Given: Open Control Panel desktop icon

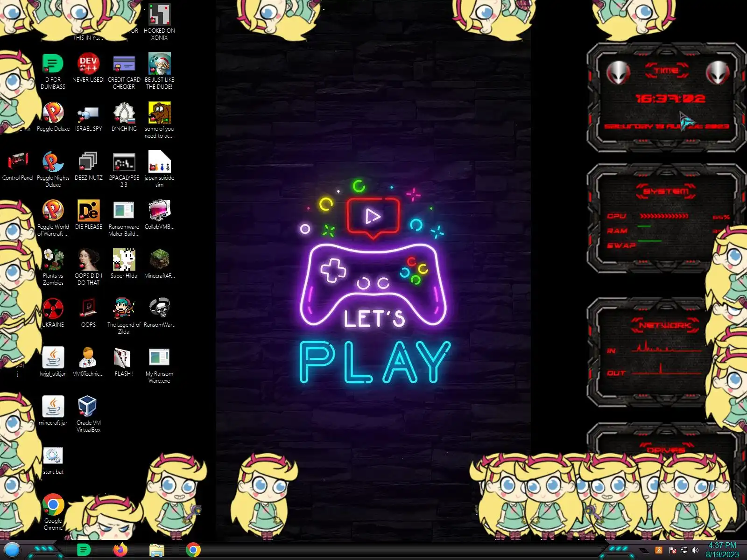Looking at the screenshot, I should pos(17,166).
